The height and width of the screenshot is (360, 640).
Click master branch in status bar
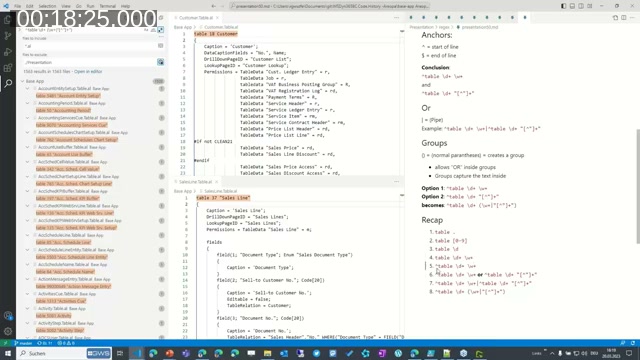(x=24, y=343)
